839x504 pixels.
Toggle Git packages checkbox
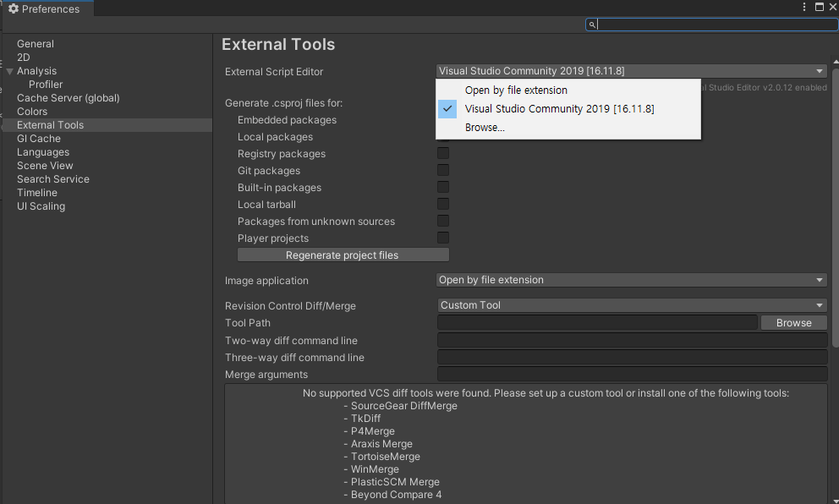pyautogui.click(x=443, y=170)
